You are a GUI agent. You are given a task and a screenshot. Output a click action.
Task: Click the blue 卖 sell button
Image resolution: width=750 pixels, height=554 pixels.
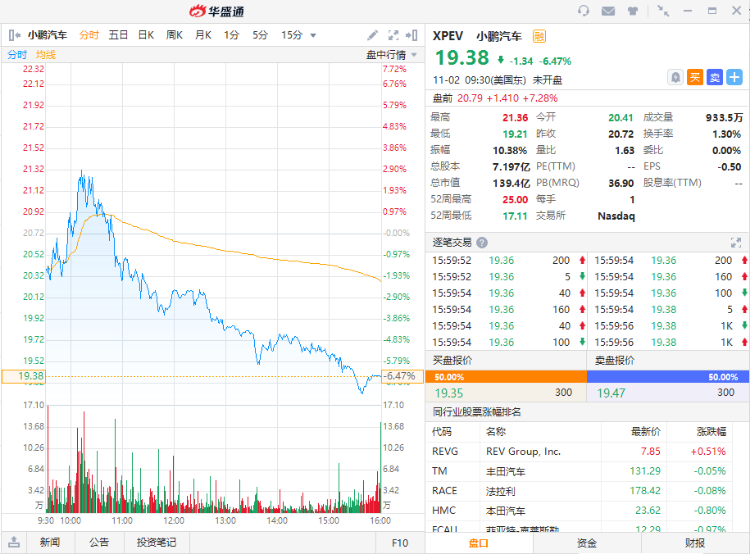coord(715,77)
